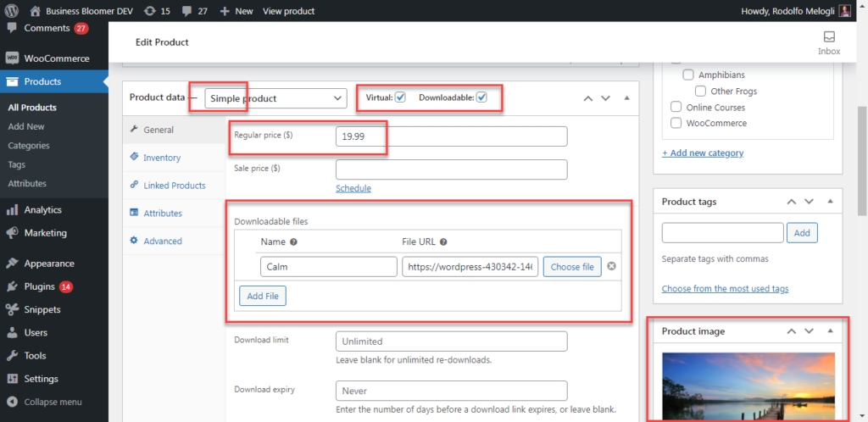The image size is (868, 422).
Task: Click the Regular price input field
Action: (x=451, y=136)
